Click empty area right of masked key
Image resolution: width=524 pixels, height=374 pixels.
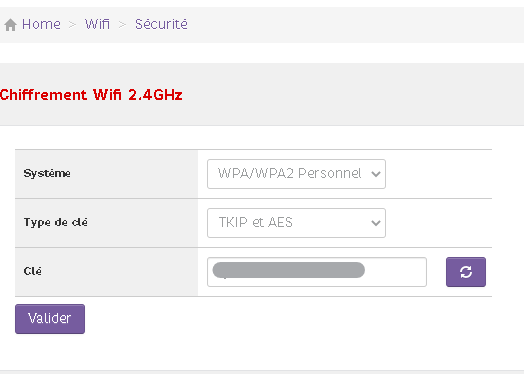pyautogui.click(x=395, y=272)
